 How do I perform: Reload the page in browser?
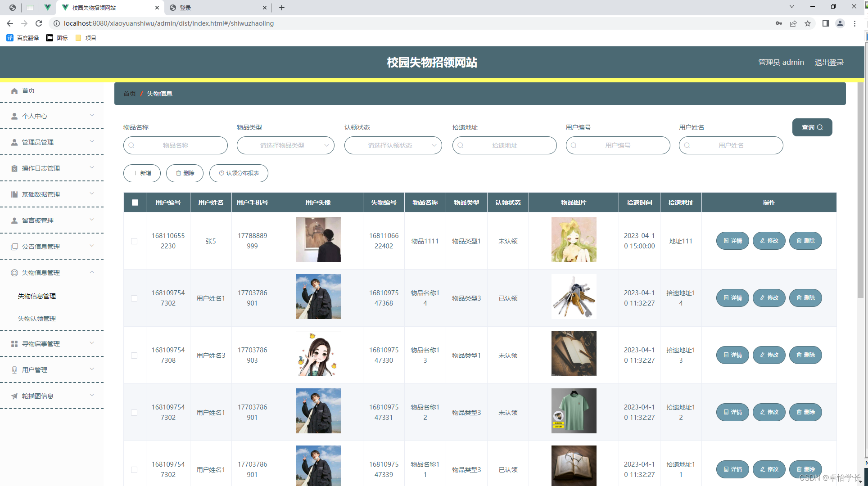point(39,23)
